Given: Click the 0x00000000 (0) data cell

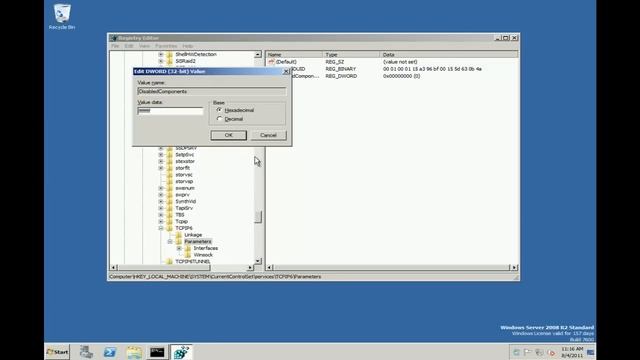Looking at the screenshot, I should tap(401, 76).
